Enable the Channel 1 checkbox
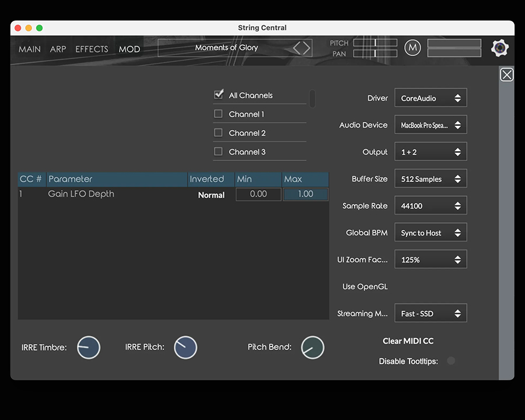This screenshot has height=420, width=525. coord(218,114)
